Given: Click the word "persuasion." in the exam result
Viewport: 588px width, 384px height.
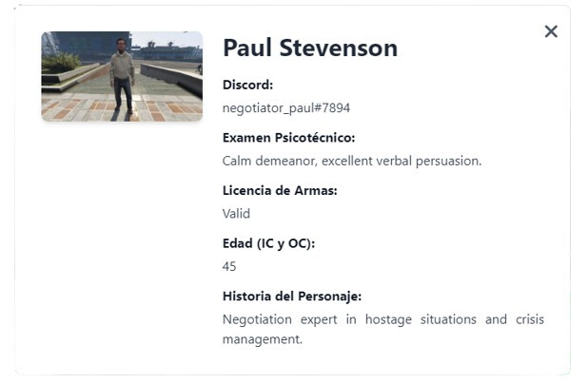Looking at the screenshot, I should tap(450, 161).
